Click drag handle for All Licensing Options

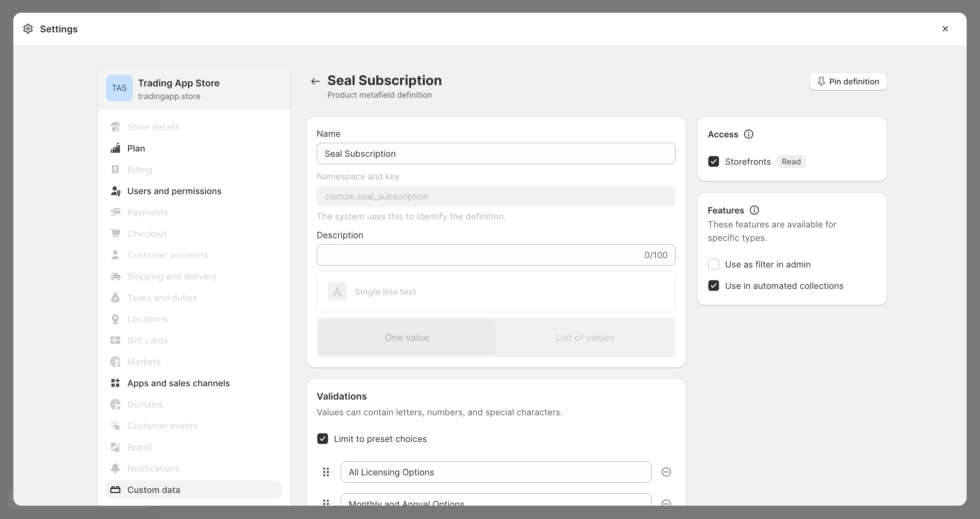(x=326, y=472)
